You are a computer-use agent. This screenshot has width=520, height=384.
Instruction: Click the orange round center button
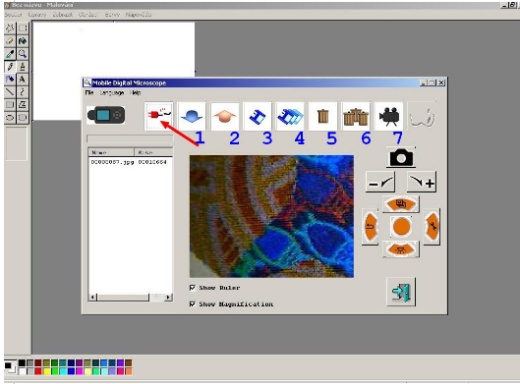pos(401,227)
